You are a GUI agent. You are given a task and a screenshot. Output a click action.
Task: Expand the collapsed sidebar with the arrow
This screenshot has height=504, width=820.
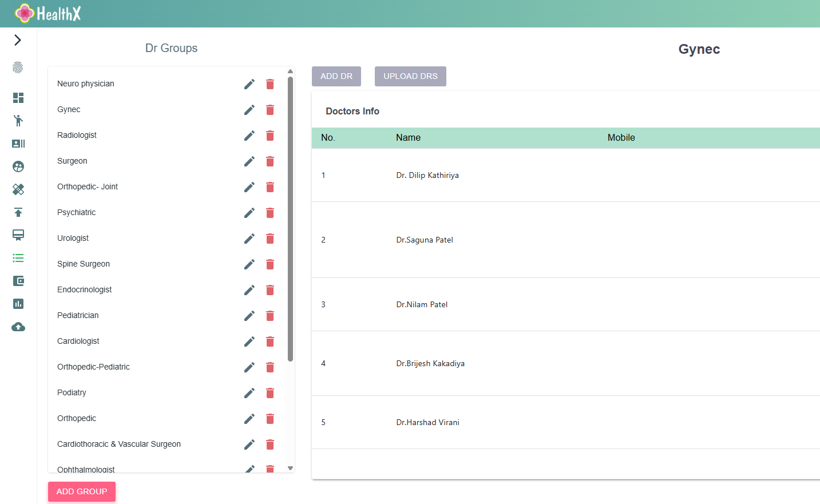click(17, 40)
